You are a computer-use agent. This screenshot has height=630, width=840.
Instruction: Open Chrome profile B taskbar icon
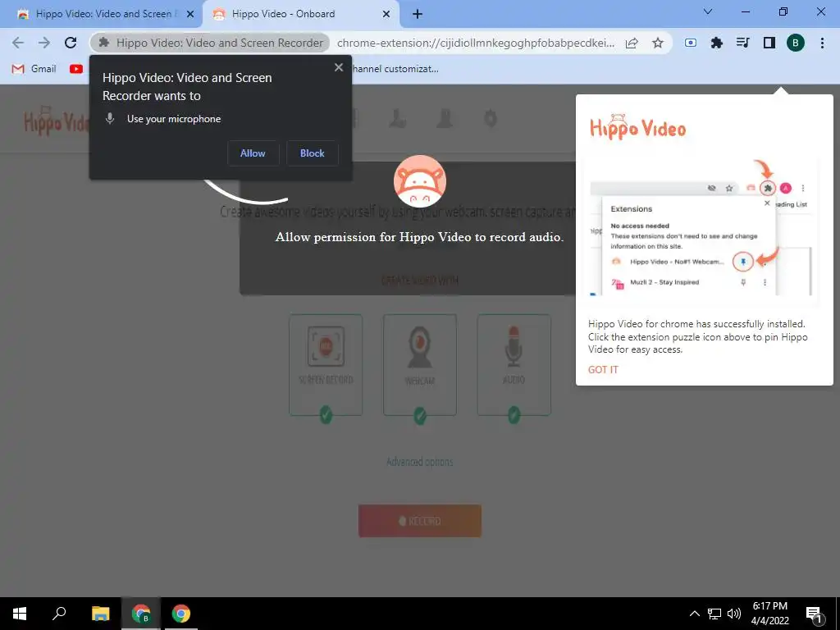click(141, 614)
